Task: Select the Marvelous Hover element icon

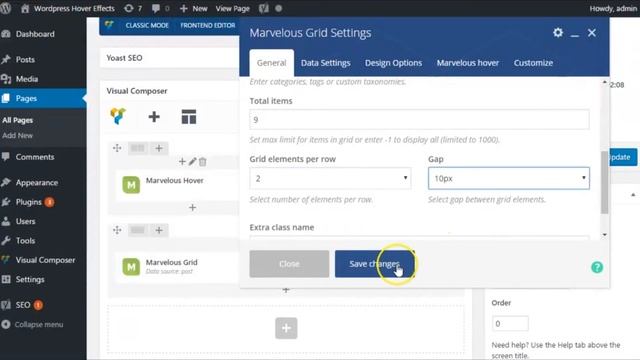Action: (131, 185)
